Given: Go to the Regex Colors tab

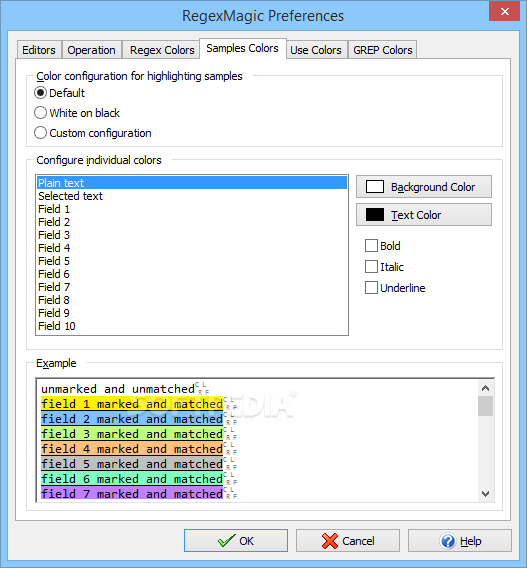Looking at the screenshot, I should pyautogui.click(x=162, y=50).
